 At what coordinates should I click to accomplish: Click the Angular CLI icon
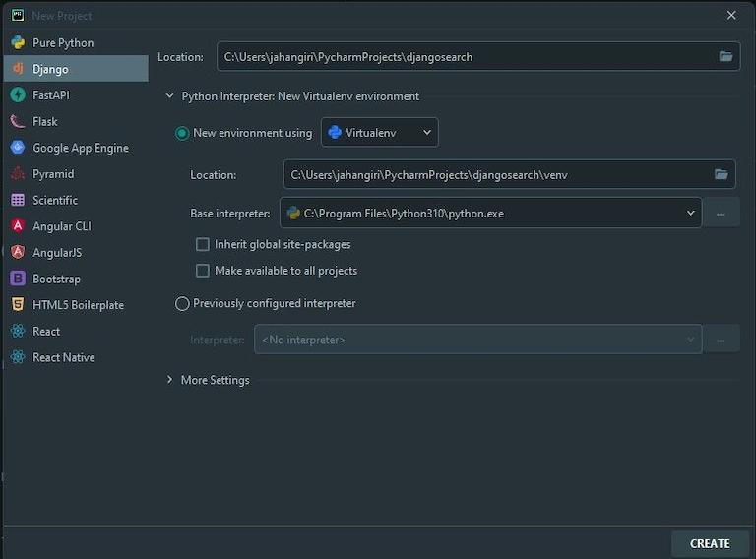tap(18, 226)
